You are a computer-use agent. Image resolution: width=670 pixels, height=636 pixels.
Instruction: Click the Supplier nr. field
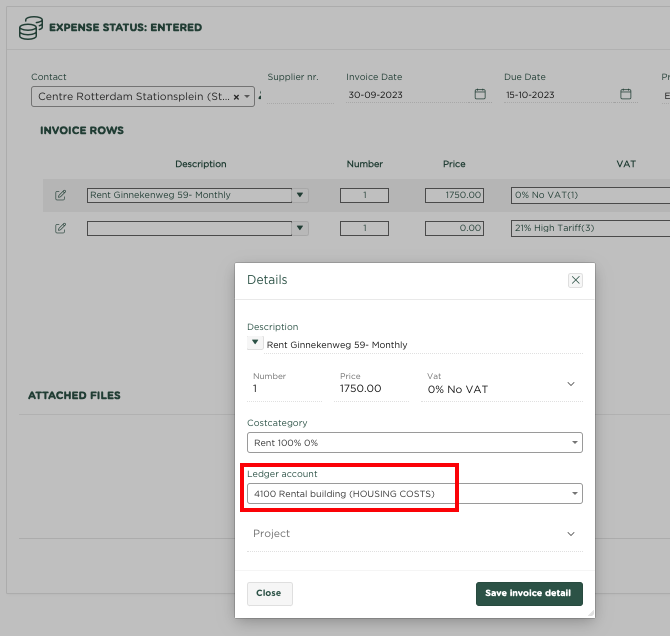coord(300,95)
